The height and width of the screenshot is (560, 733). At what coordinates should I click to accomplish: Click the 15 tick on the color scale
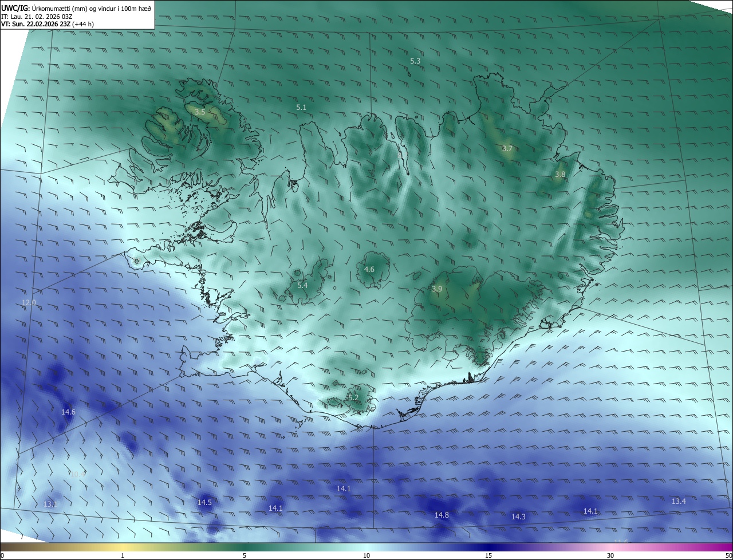(x=488, y=555)
